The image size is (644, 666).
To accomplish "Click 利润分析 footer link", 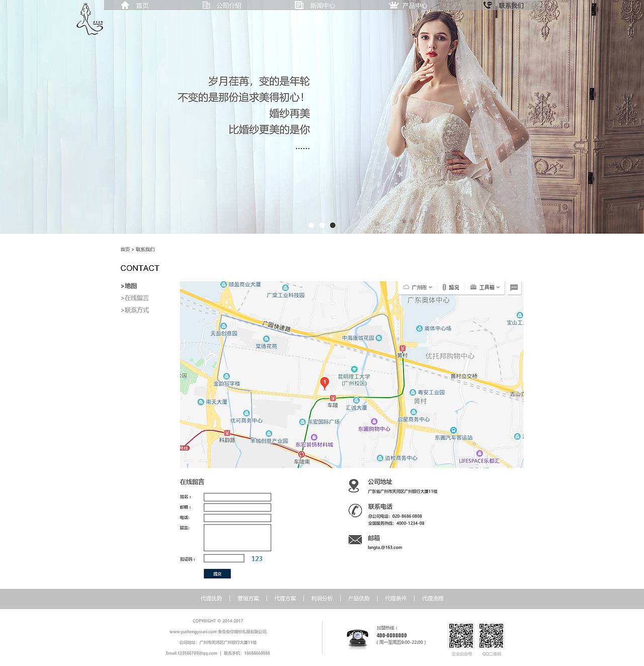I will [322, 599].
